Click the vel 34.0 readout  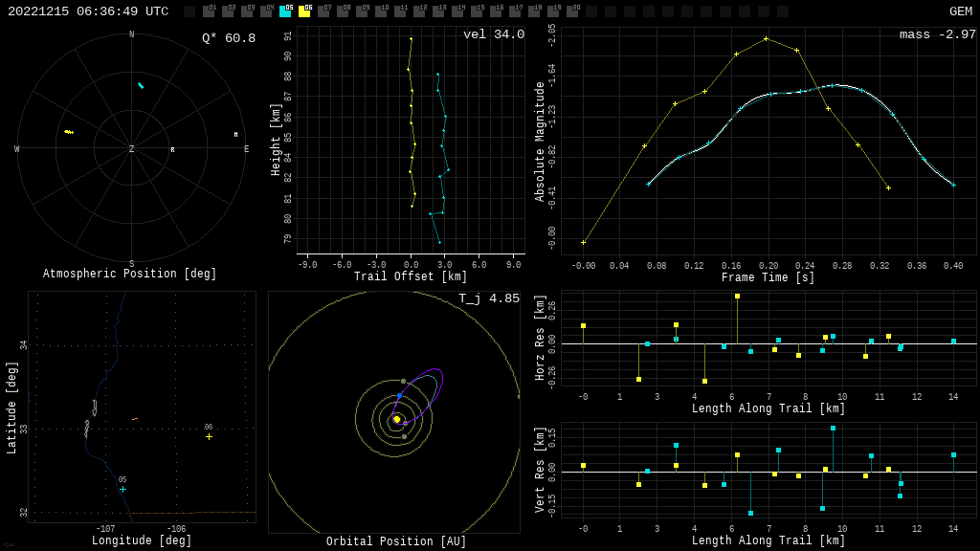tap(493, 34)
